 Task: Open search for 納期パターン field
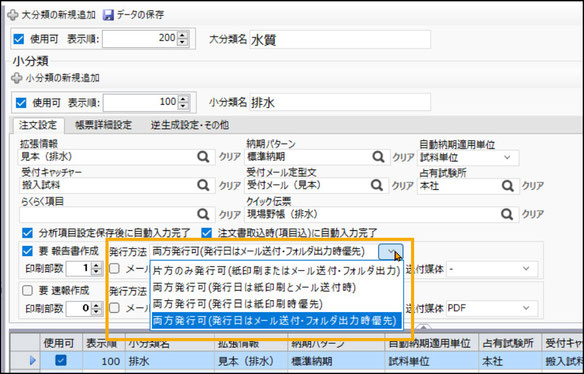378,157
